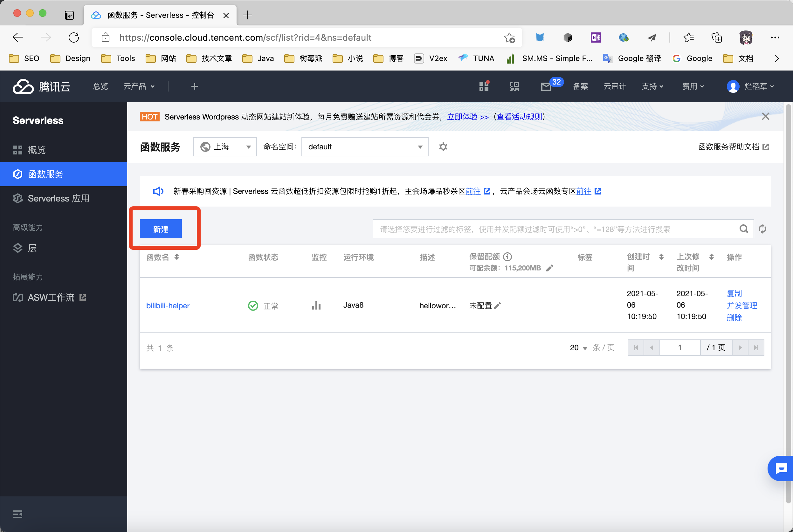The width and height of the screenshot is (793, 532).
Task: Open browser profile avatar
Action: pos(746,37)
